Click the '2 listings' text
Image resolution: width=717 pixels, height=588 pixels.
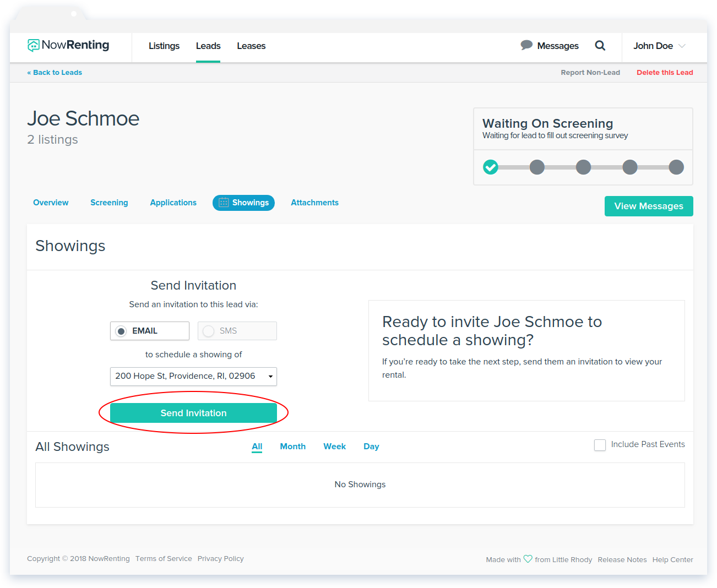[x=52, y=140]
